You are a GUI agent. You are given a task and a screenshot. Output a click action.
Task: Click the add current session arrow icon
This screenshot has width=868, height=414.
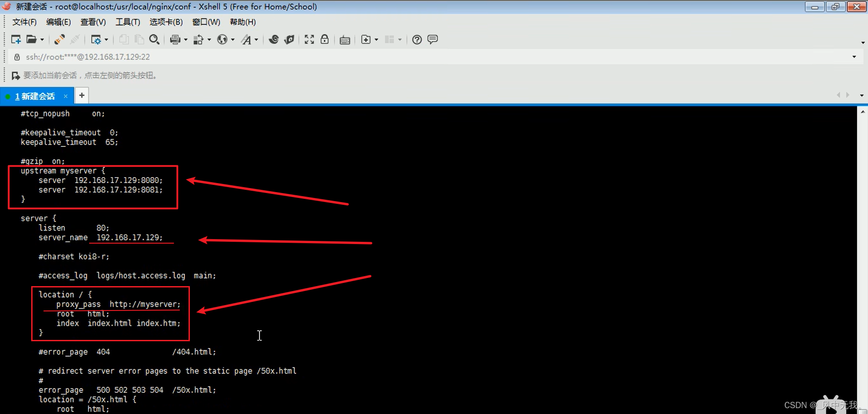[x=16, y=75]
